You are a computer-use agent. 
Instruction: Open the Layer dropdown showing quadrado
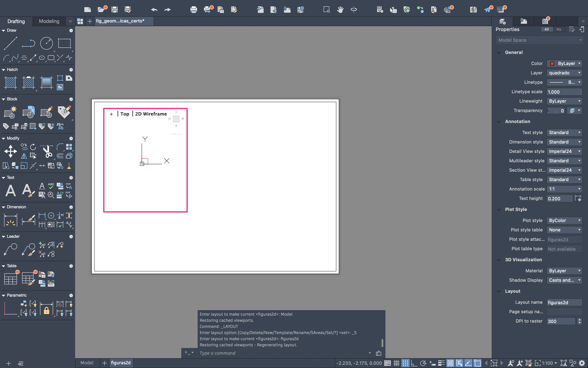pos(564,73)
